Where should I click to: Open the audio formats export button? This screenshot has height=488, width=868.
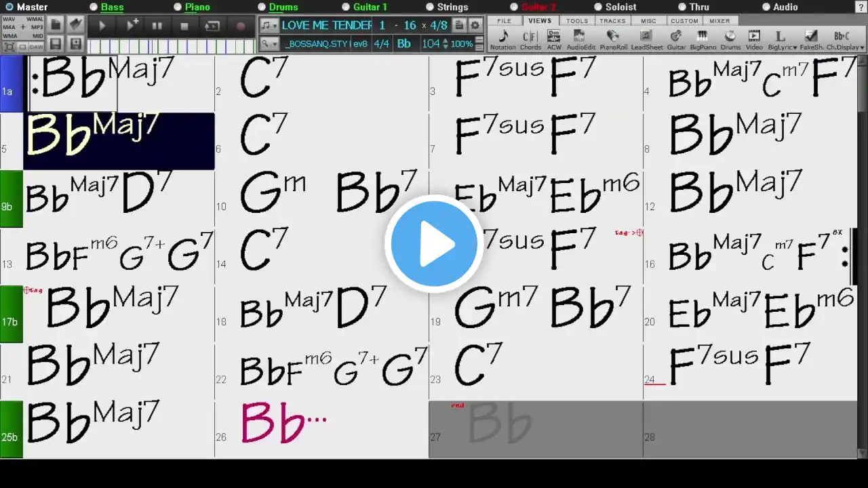(23, 28)
